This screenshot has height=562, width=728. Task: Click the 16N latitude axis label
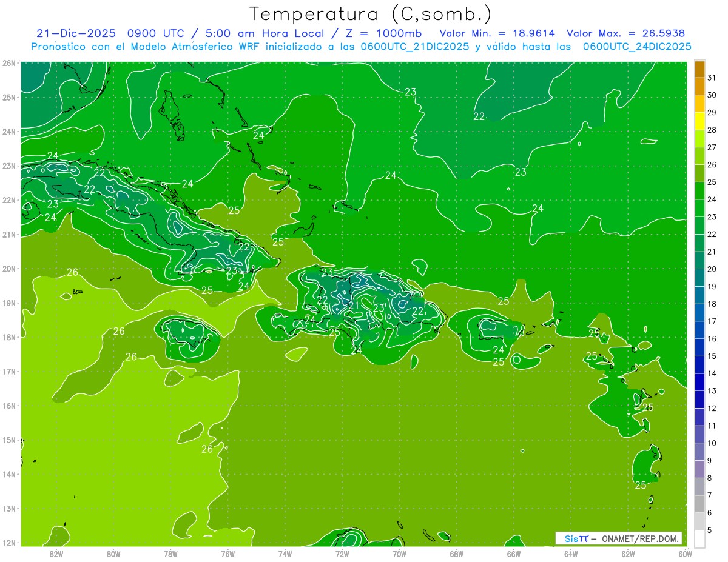[8, 405]
